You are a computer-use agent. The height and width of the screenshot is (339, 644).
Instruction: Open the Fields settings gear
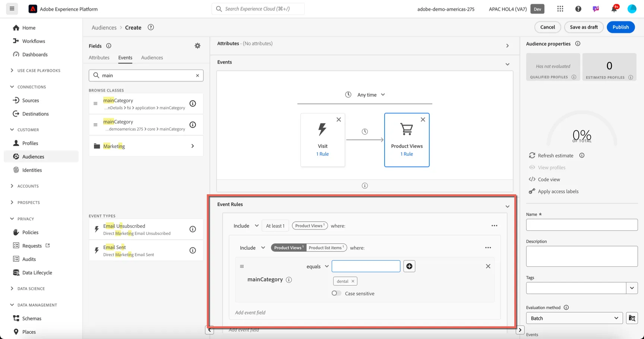click(x=198, y=45)
